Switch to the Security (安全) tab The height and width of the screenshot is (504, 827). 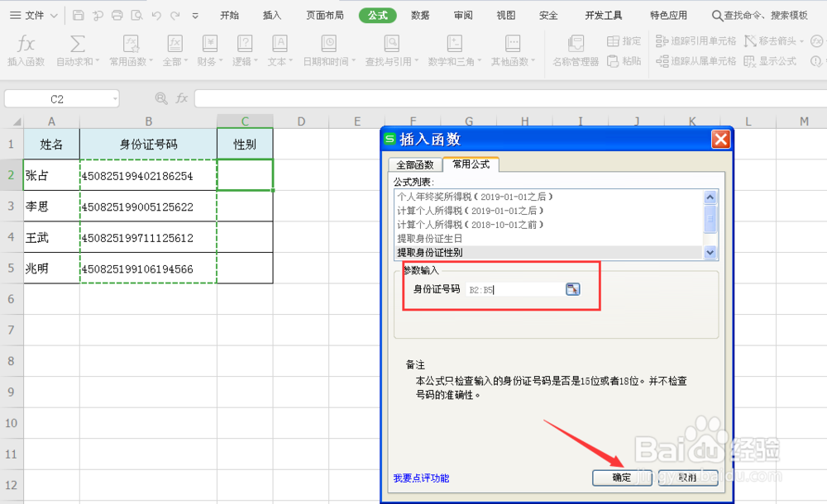point(548,16)
